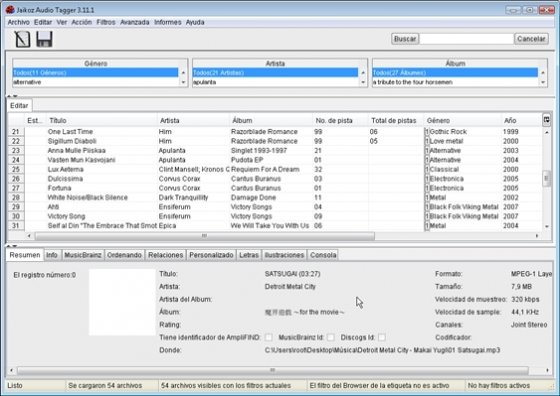Screen dimensions: 560x396
Task: Open the Filtros menu
Action: coord(106,22)
